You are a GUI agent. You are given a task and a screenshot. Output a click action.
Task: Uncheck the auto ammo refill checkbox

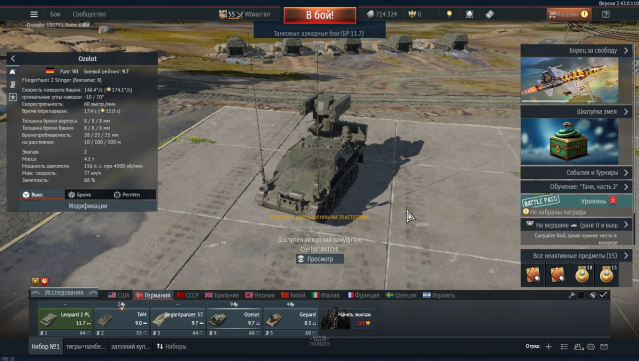[x=603, y=295]
